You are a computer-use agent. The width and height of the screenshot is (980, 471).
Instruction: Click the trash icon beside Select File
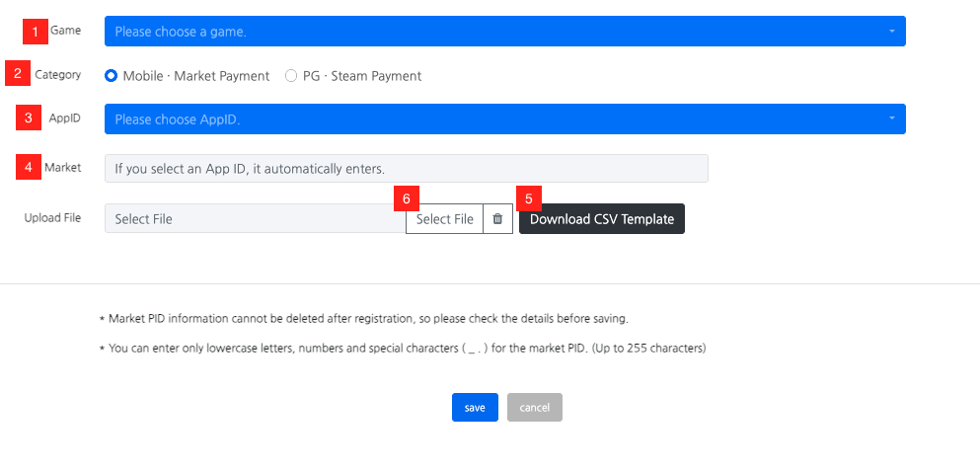pyautogui.click(x=497, y=219)
